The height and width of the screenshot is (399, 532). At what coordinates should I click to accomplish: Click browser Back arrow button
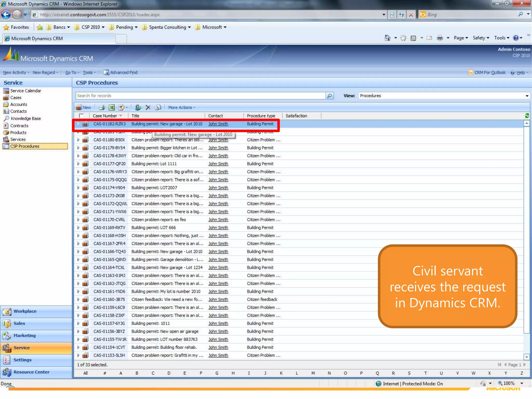6,15
